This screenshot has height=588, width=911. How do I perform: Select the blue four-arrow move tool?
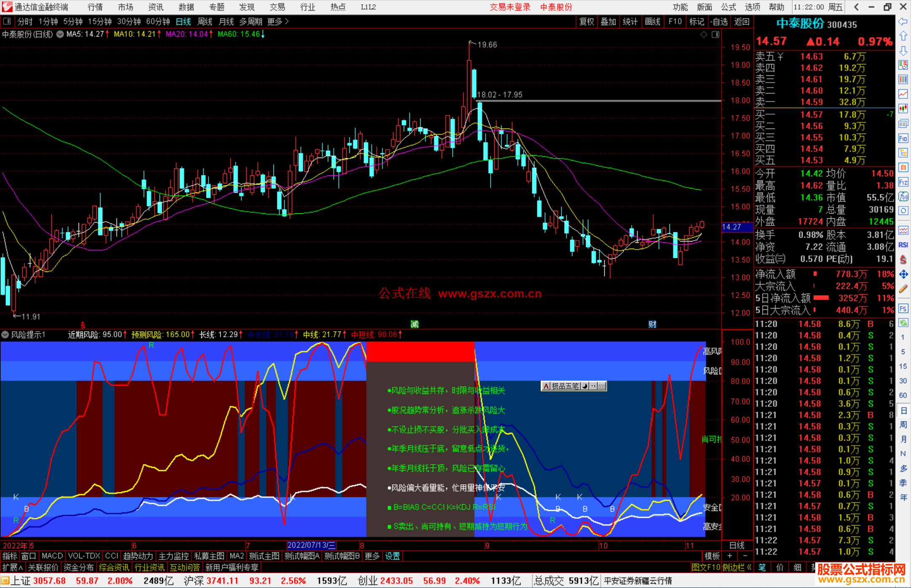[x=903, y=274]
